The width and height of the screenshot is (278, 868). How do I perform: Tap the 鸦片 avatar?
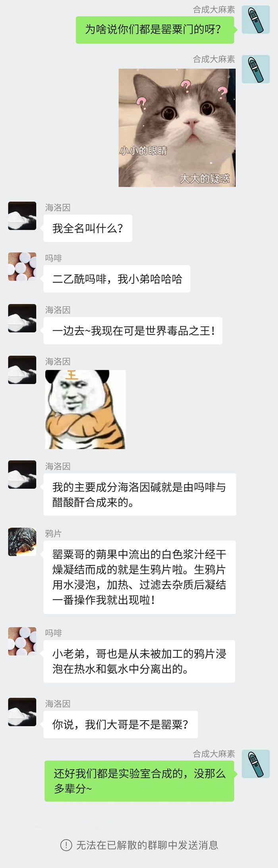(x=22, y=542)
